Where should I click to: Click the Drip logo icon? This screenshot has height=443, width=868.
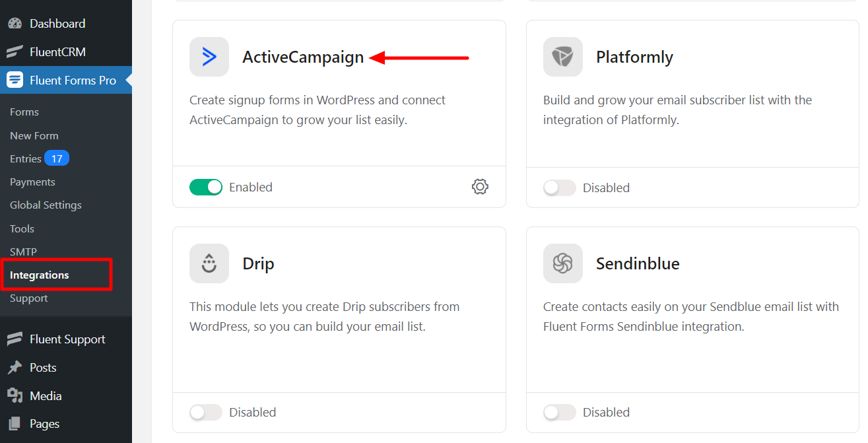209,263
